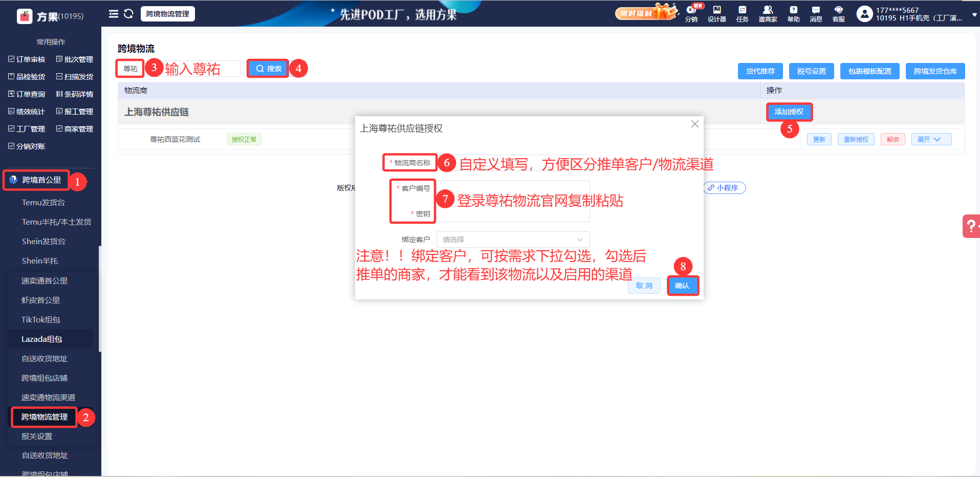Open 跨境物流管理 in the sidebar

click(45, 417)
